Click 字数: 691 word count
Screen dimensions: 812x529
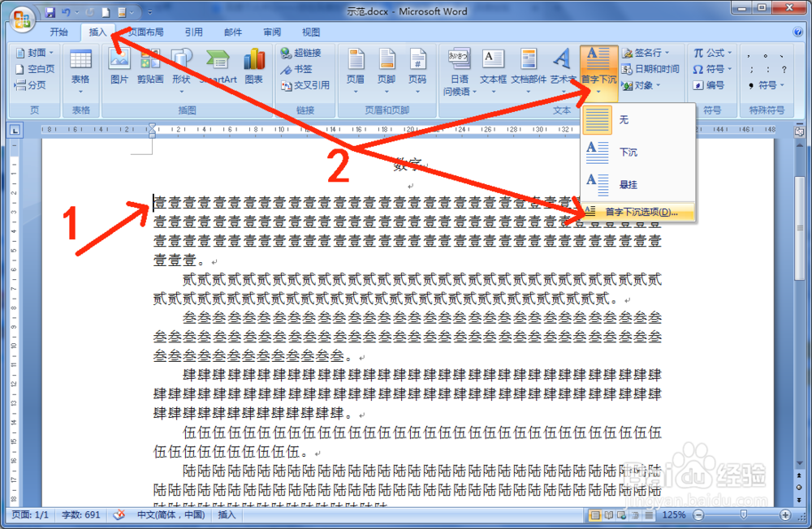[x=80, y=515]
